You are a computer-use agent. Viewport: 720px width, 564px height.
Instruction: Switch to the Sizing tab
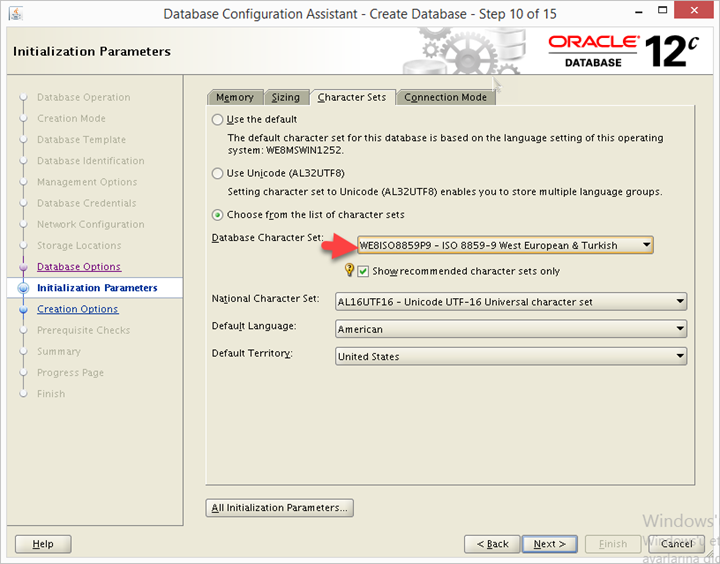(x=285, y=97)
